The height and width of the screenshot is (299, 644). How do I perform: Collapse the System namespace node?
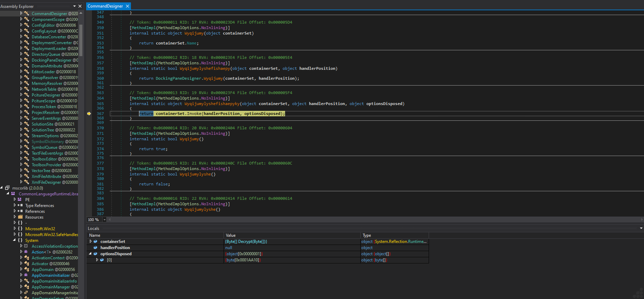pyautogui.click(x=14, y=240)
